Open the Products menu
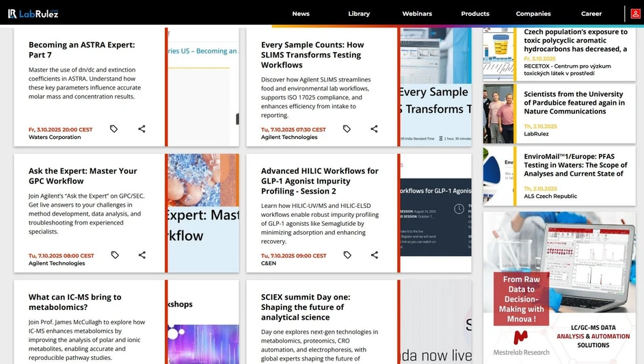Image resolution: width=644 pixels, height=364 pixels. [475, 14]
